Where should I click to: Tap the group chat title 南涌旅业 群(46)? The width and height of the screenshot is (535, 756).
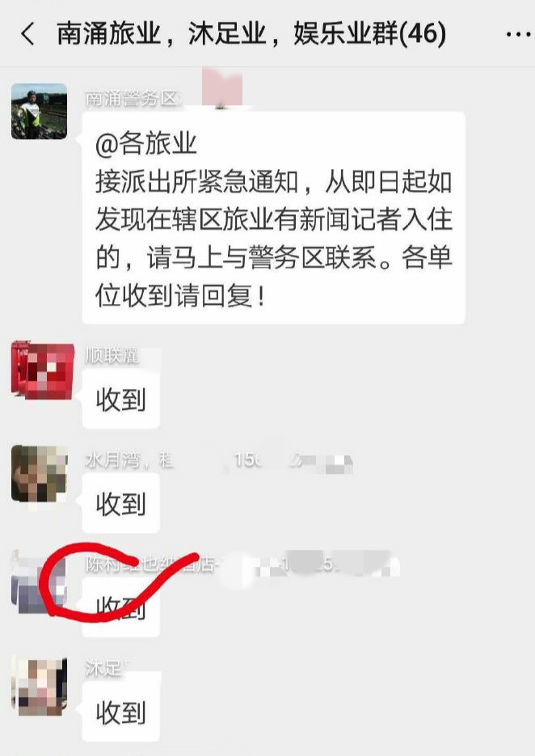tap(251, 34)
